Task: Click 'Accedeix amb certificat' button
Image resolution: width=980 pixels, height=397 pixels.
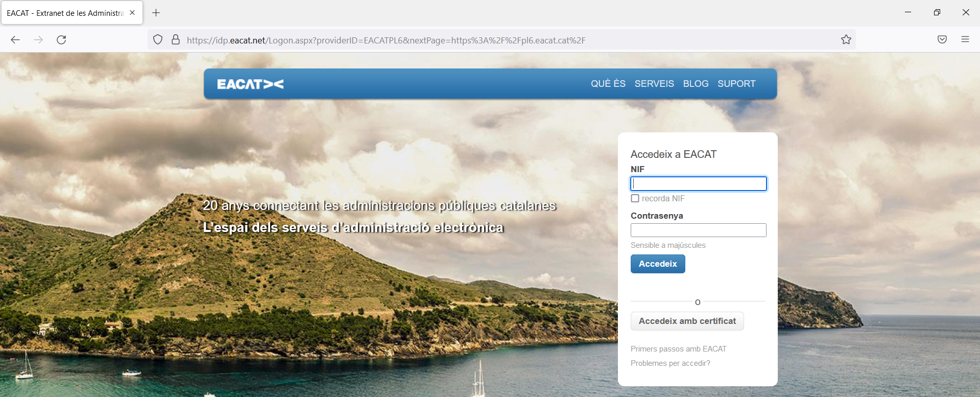Action: pos(687,321)
